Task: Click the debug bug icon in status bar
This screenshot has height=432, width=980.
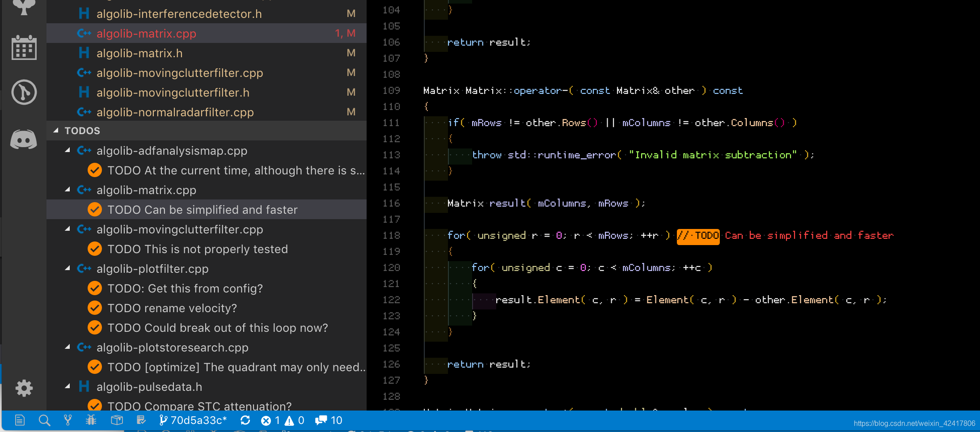Action: 91,420
